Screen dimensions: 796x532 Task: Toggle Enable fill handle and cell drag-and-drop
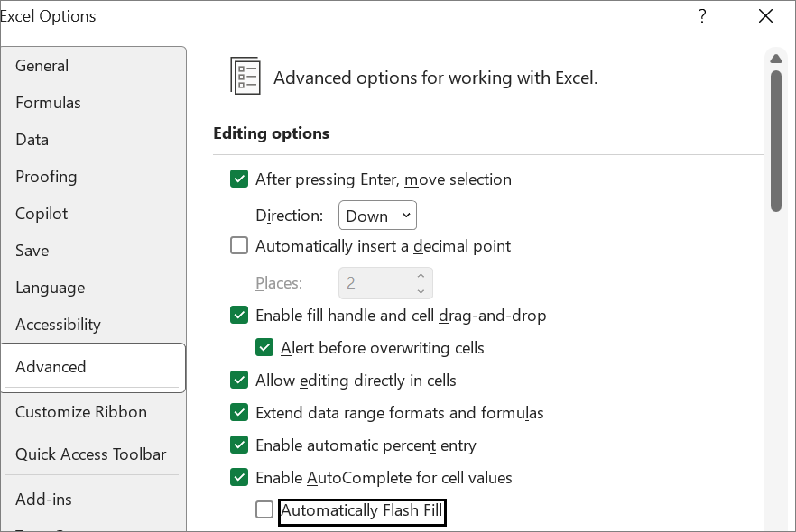(x=239, y=315)
